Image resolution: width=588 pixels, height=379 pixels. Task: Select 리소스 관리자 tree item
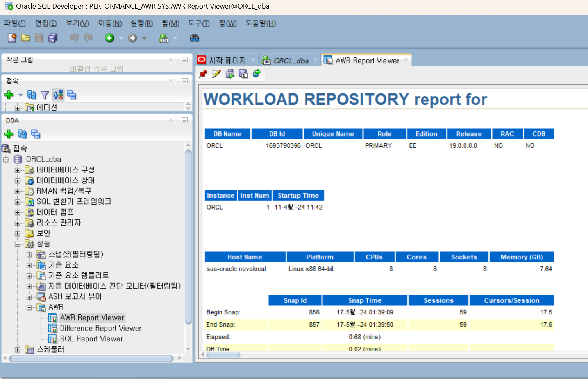(x=59, y=223)
